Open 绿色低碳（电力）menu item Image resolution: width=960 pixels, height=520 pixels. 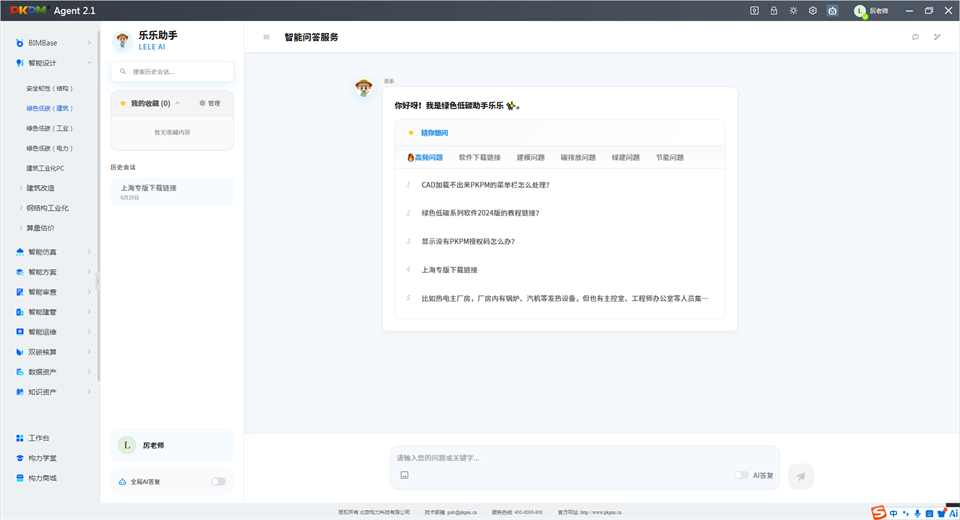50,148
